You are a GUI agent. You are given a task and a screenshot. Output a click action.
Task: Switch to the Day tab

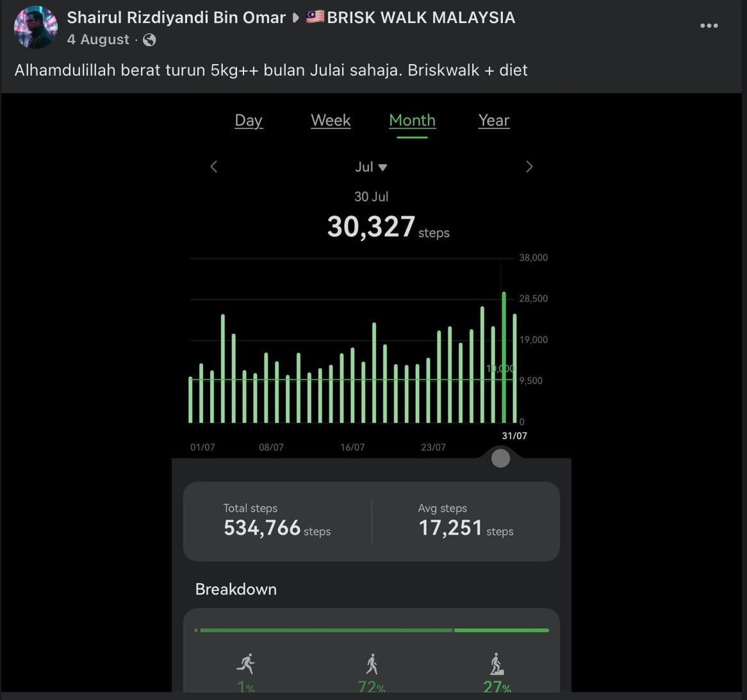(x=249, y=121)
